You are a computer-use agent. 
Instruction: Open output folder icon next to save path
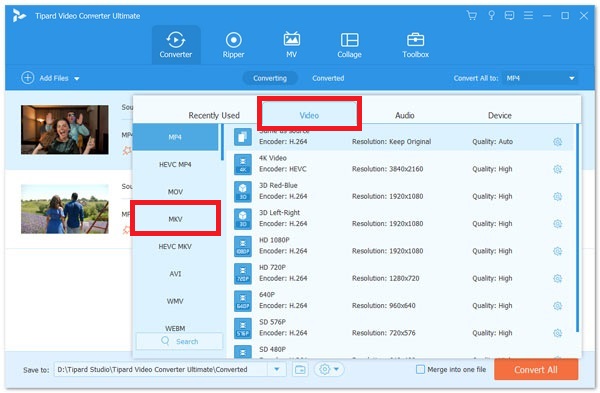point(300,370)
